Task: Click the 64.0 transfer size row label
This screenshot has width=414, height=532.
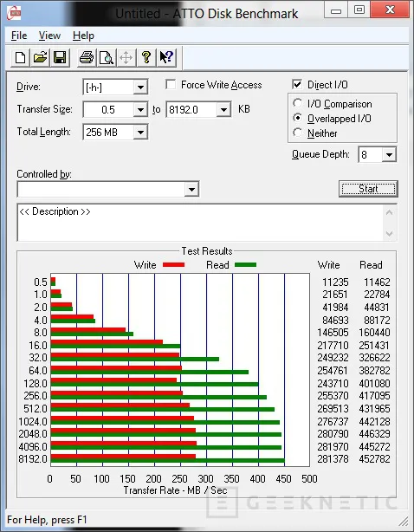Action: 37,371
